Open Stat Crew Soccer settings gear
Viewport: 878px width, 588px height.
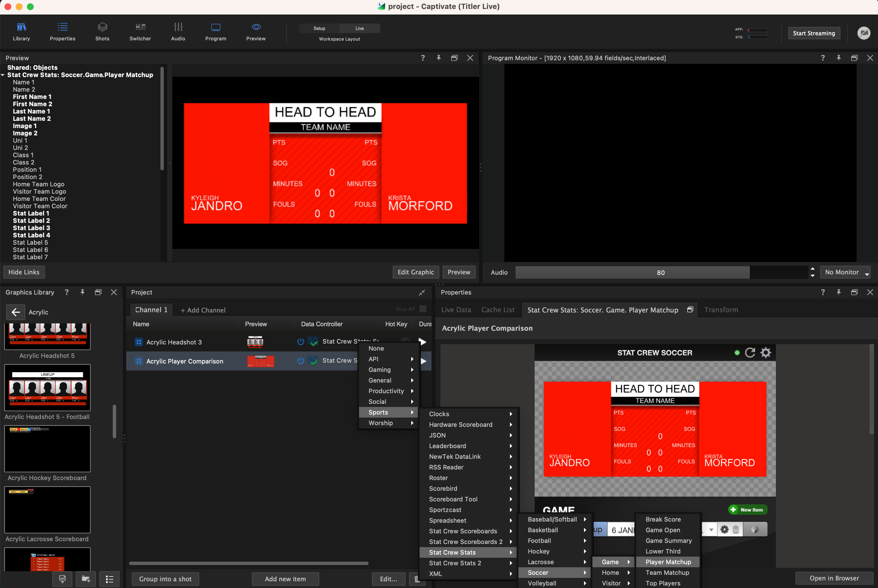click(766, 353)
